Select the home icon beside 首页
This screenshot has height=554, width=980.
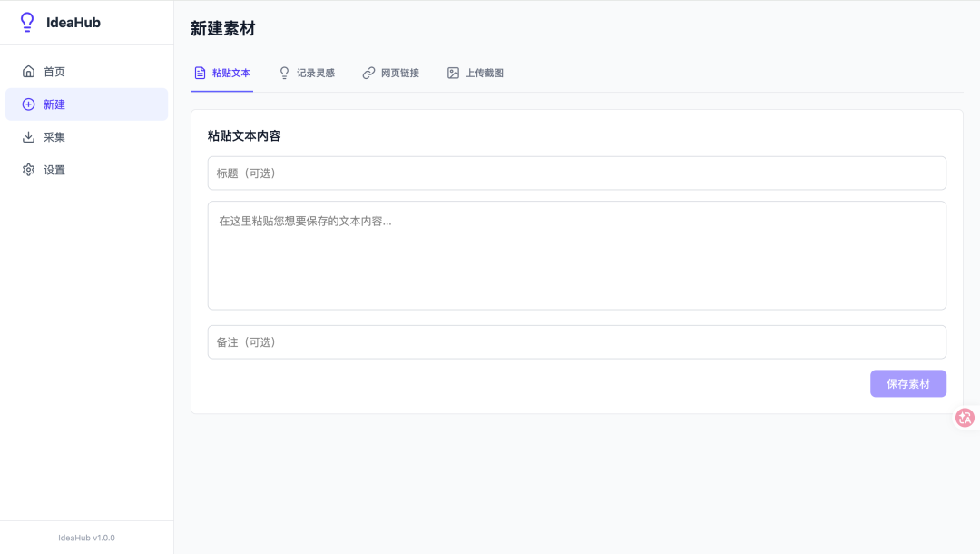(28, 71)
